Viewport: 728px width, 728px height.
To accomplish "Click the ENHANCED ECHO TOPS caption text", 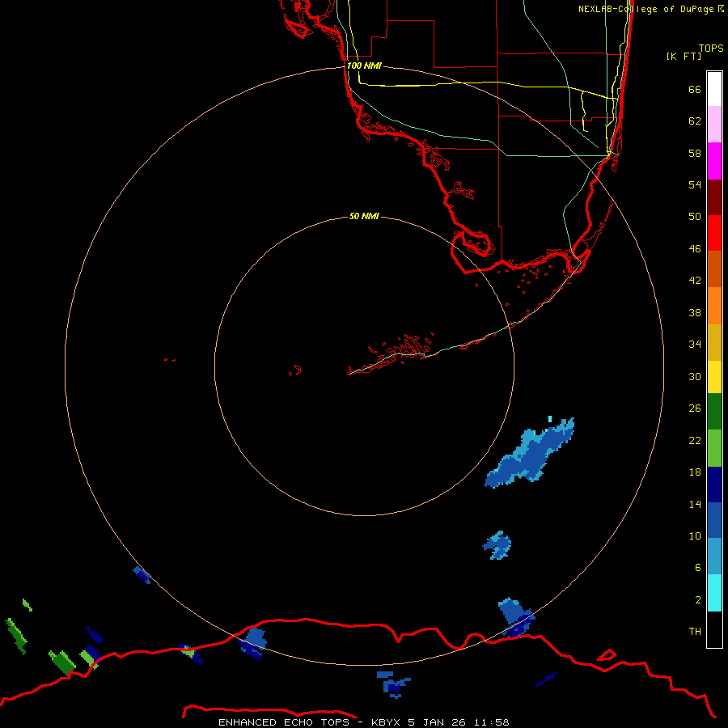I will pos(283,722).
